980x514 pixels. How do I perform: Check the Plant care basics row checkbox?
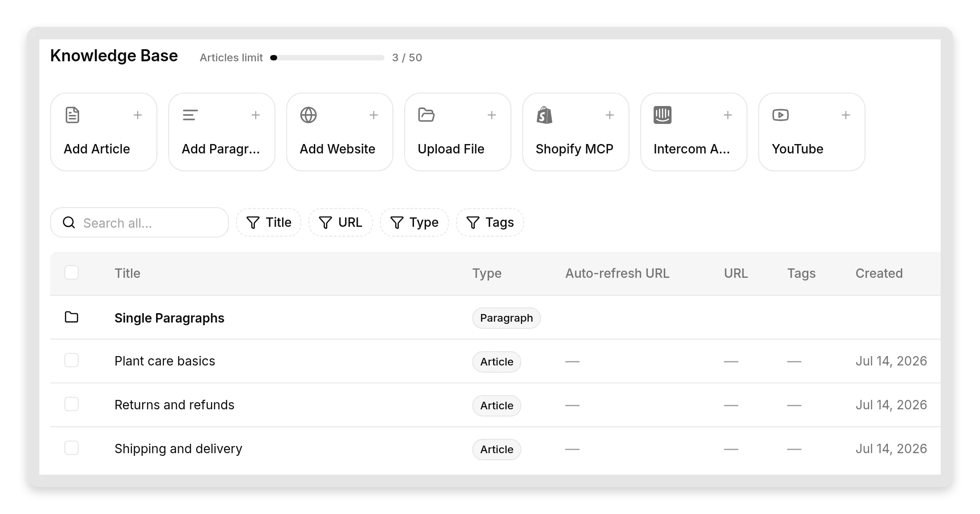tap(72, 360)
